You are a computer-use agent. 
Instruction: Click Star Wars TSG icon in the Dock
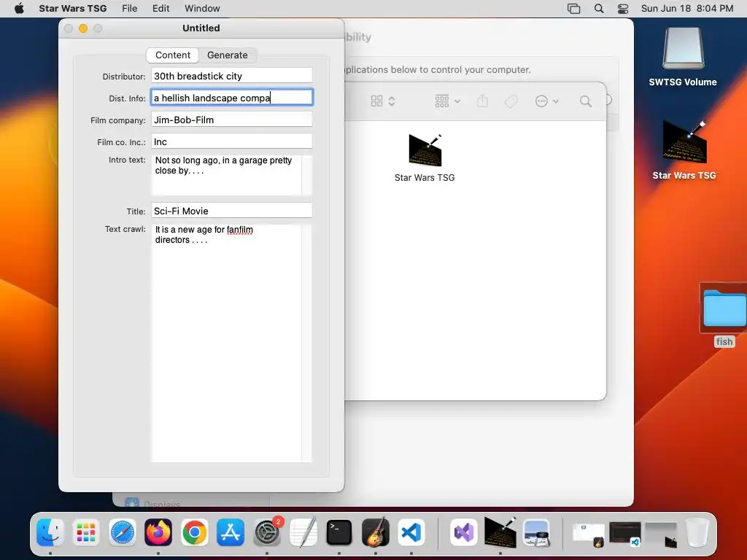pyautogui.click(x=500, y=532)
